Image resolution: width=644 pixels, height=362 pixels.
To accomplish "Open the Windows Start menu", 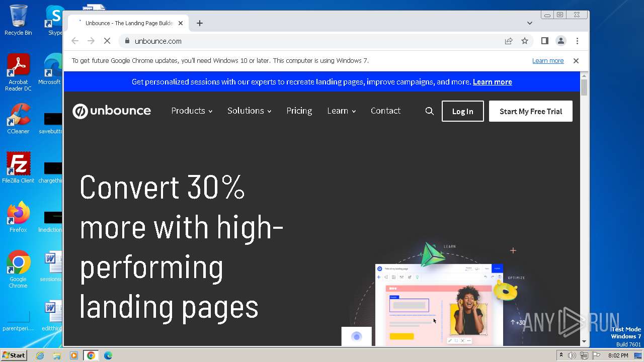I will [x=14, y=355].
